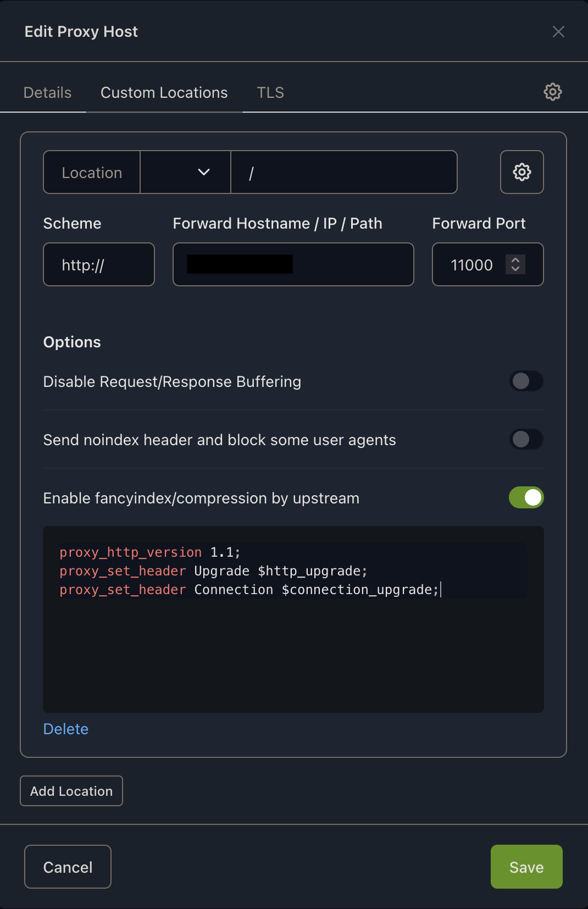Focus the Forward Hostname / IP / Path field

click(x=352, y=264)
